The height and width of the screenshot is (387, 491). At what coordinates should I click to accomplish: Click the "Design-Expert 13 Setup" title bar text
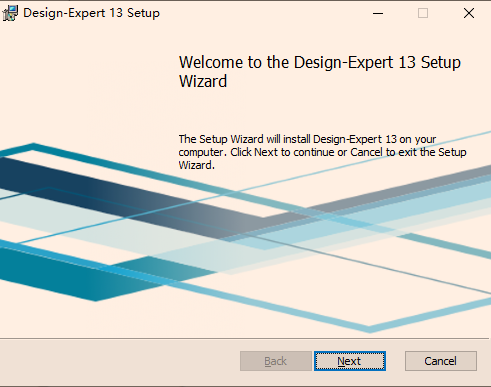(92, 13)
